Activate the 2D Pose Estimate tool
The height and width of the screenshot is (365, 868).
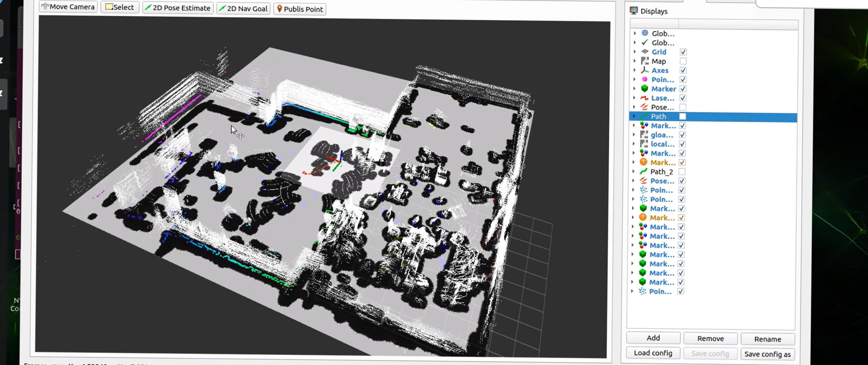point(178,8)
